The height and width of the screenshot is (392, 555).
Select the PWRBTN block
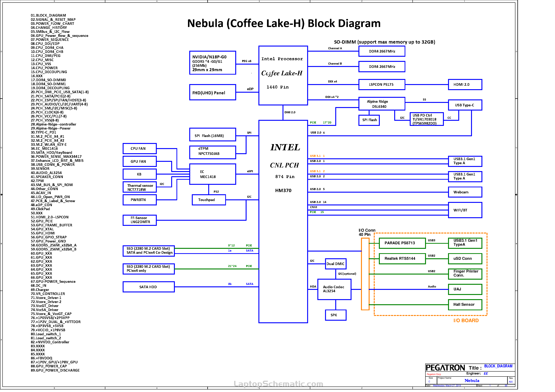pos(140,200)
